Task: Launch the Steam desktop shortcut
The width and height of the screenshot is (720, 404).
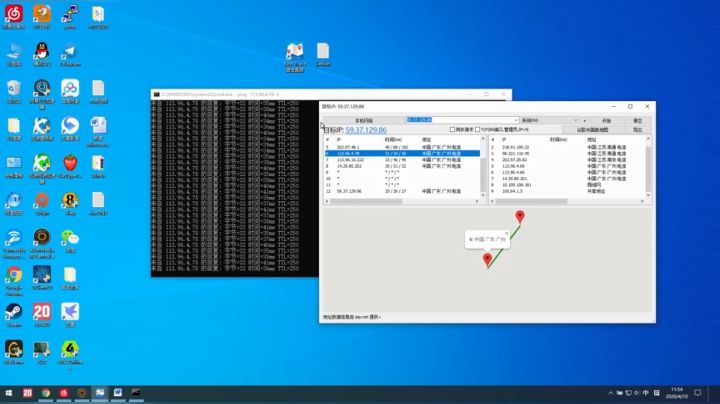Action: [x=14, y=315]
